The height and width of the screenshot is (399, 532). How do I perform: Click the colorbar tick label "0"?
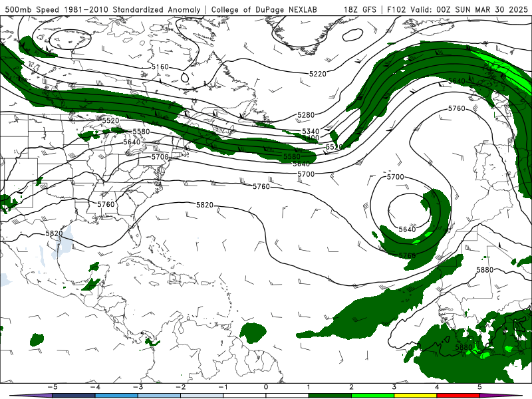coord(266,387)
